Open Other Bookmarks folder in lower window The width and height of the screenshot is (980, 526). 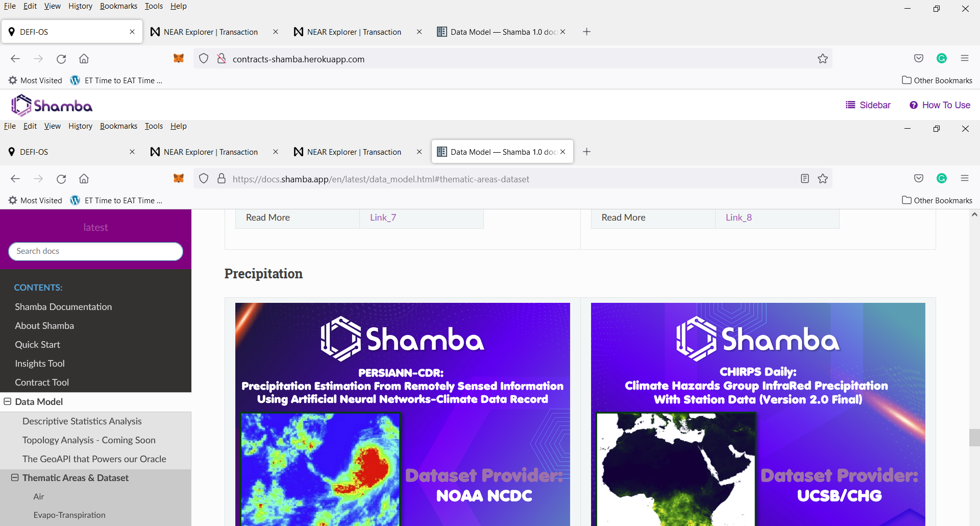pyautogui.click(x=937, y=200)
